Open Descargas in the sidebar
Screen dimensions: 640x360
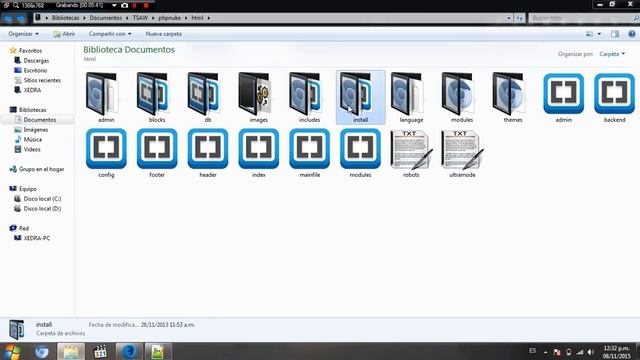click(32, 60)
